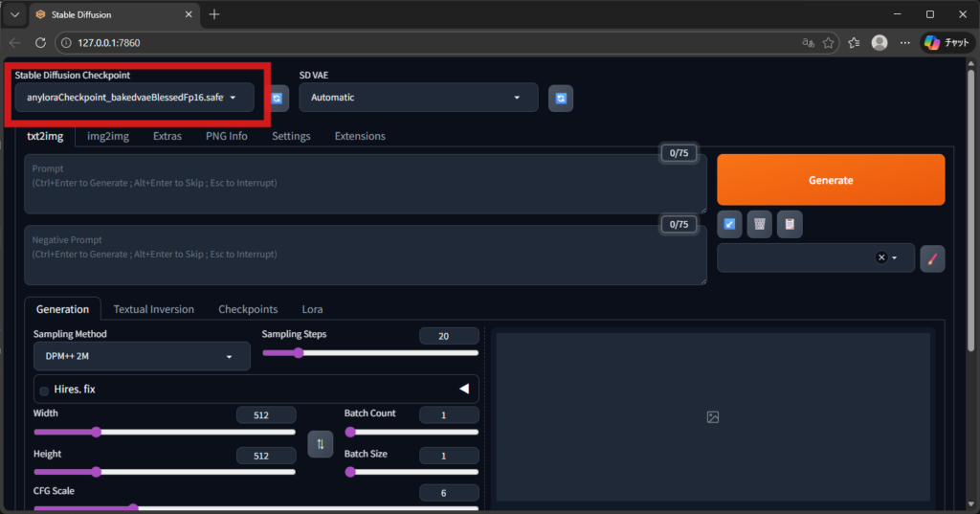Click the blue arrow read-parameters icon
The image size is (980, 514).
(x=729, y=224)
